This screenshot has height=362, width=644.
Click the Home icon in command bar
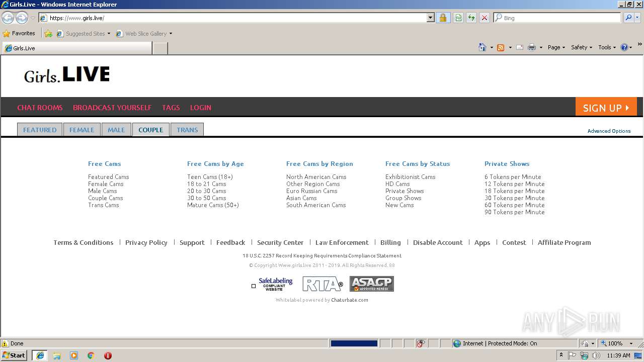coord(482,47)
